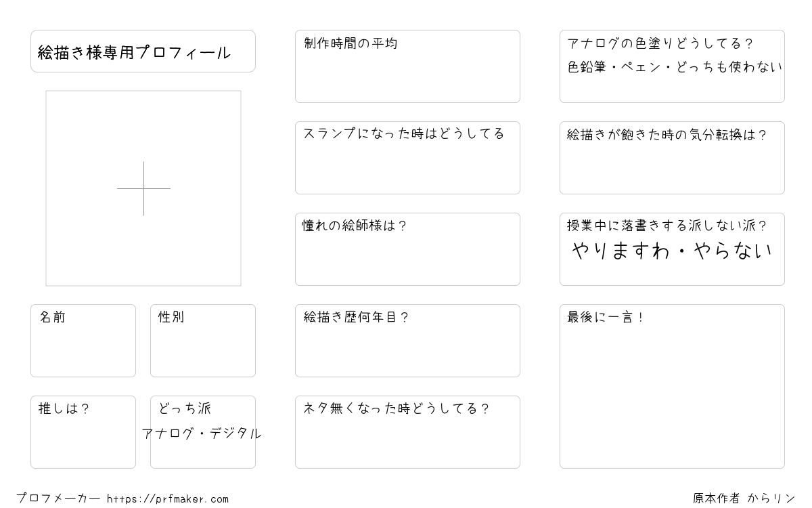This screenshot has height=508, width=812.
Task: Click the 原本作者 からリン credit text
Action: [x=744, y=499]
